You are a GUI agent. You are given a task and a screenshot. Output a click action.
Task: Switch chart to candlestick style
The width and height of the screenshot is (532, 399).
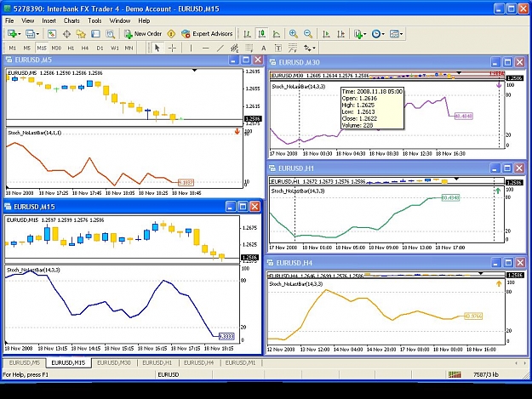coord(261,34)
